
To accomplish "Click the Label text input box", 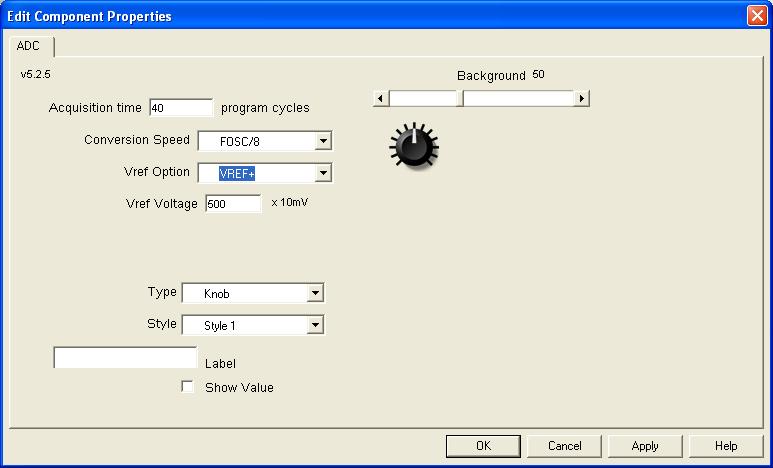I will click(125, 358).
